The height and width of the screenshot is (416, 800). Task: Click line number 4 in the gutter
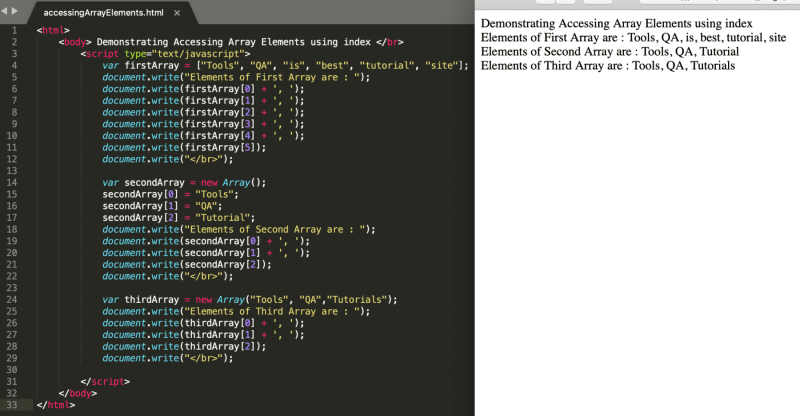[x=14, y=65]
